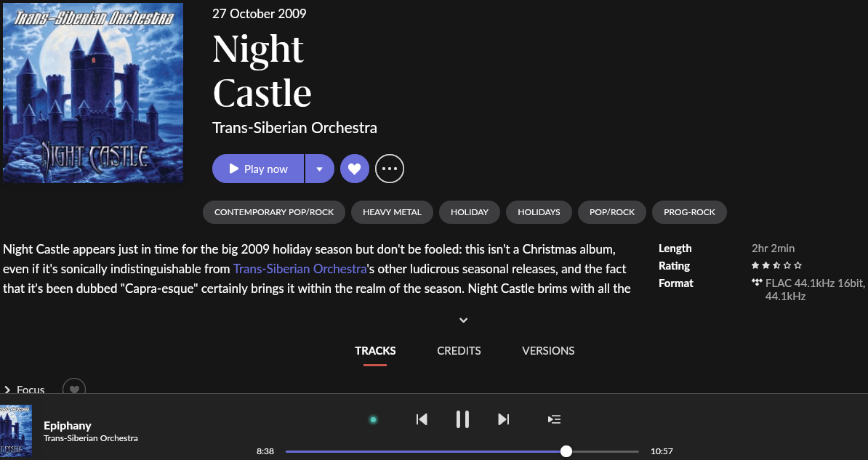Open the PROG-ROCK genre tag
This screenshot has height=460, width=868.
[689, 212]
